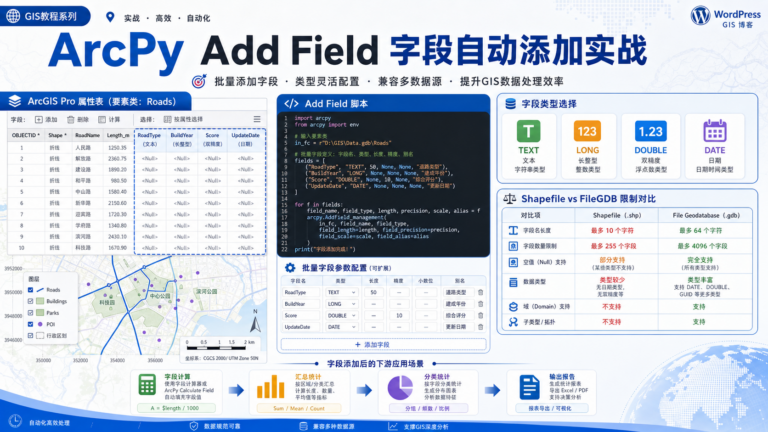This screenshot has height=432, width=768.
Task: Toggle the 行政区划 layer checkbox
Action: [x=31, y=336]
